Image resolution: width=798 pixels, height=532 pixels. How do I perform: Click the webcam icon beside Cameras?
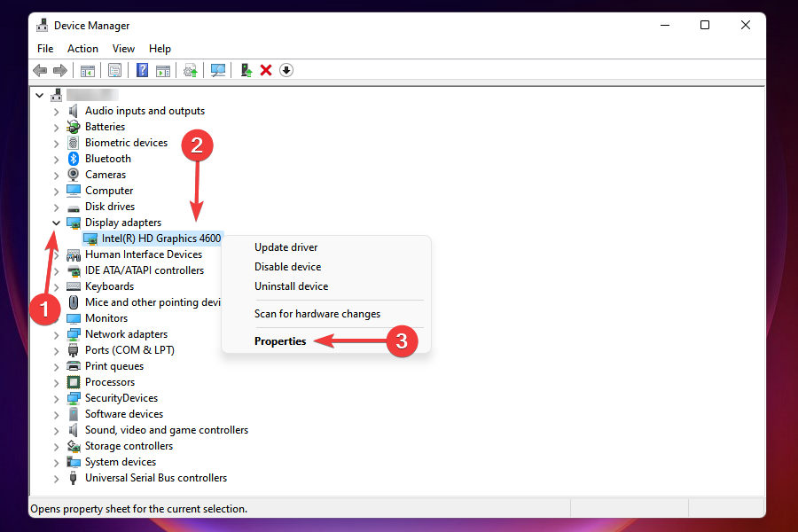coord(74,175)
